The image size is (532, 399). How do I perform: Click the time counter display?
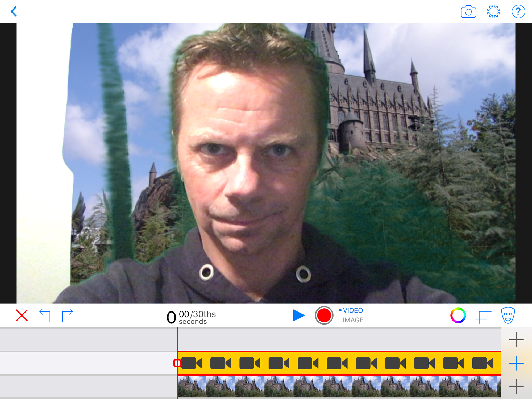191,317
